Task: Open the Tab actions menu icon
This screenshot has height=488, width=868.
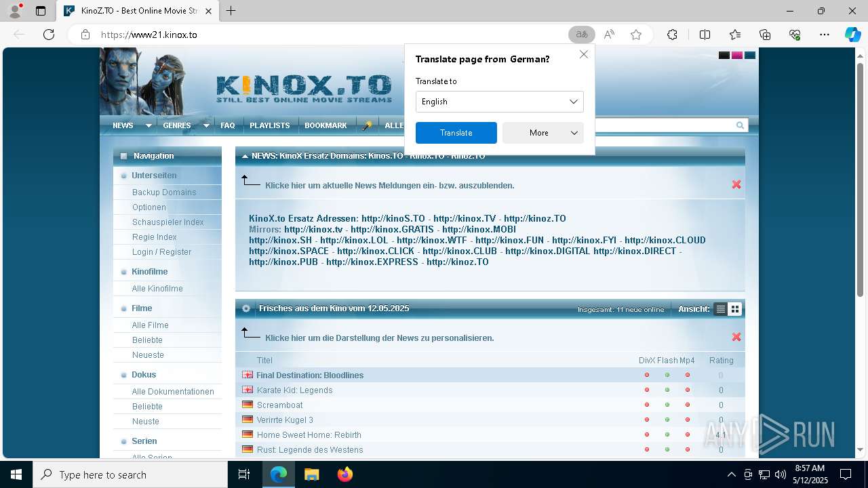Action: click(x=41, y=11)
